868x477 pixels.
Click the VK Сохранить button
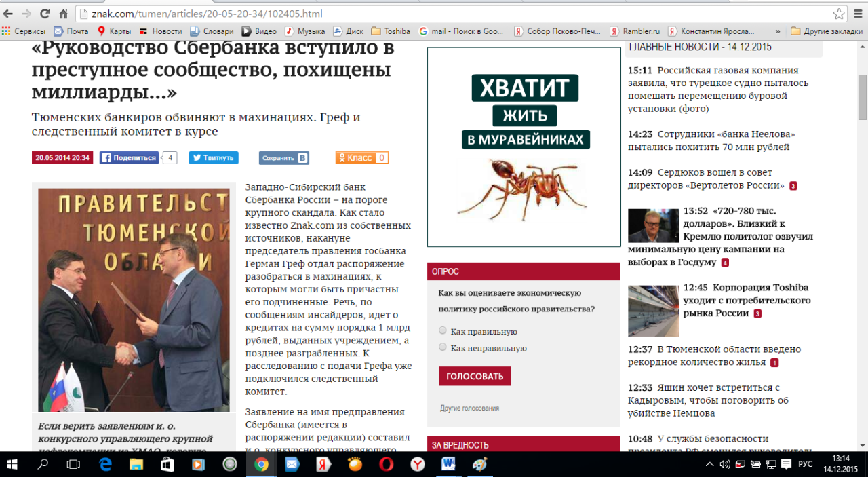coord(284,158)
